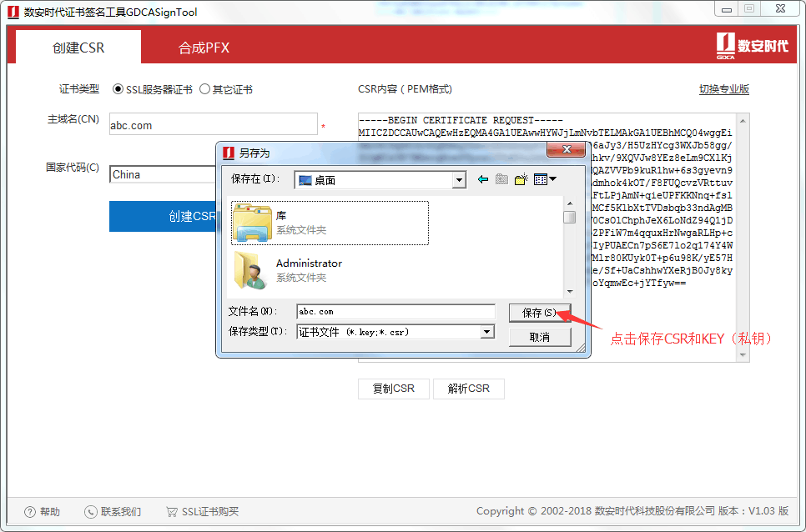Minimize the GDCASignTool window
806x532 pixels.
click(x=727, y=9)
